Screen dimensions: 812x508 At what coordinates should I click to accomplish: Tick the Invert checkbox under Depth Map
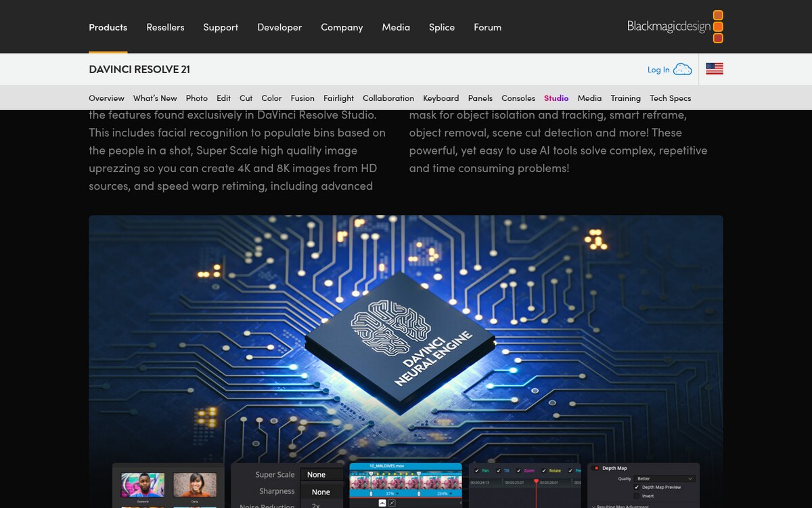(637, 496)
